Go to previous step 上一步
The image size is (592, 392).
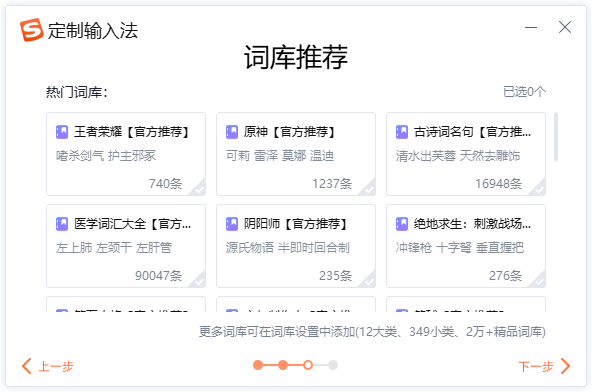pyautogui.click(x=48, y=366)
